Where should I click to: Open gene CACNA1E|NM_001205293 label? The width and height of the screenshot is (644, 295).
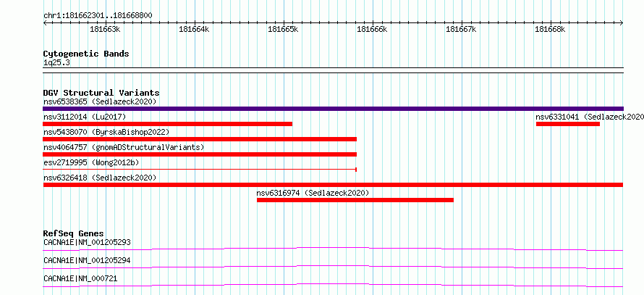(87, 242)
